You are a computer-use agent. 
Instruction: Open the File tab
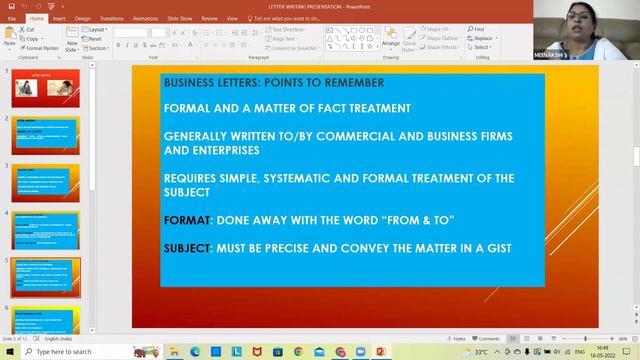[12, 19]
